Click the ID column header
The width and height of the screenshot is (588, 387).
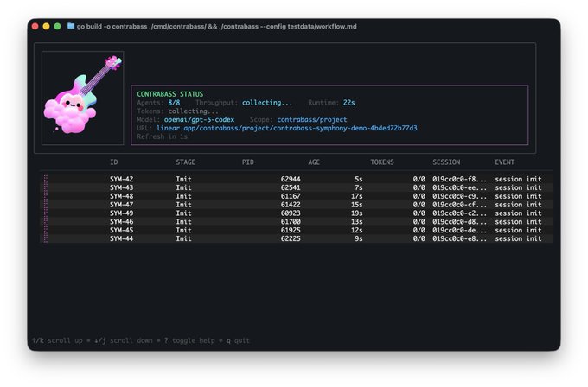114,162
